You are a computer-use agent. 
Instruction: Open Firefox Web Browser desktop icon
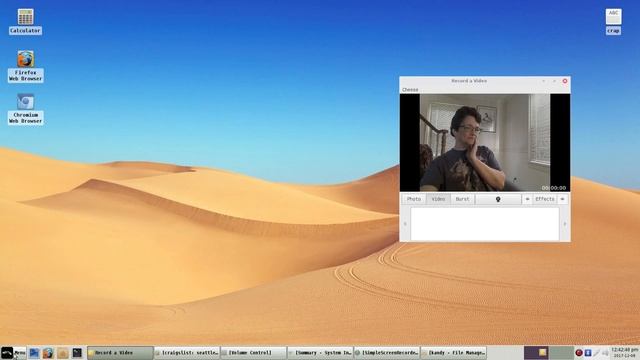tap(25, 66)
